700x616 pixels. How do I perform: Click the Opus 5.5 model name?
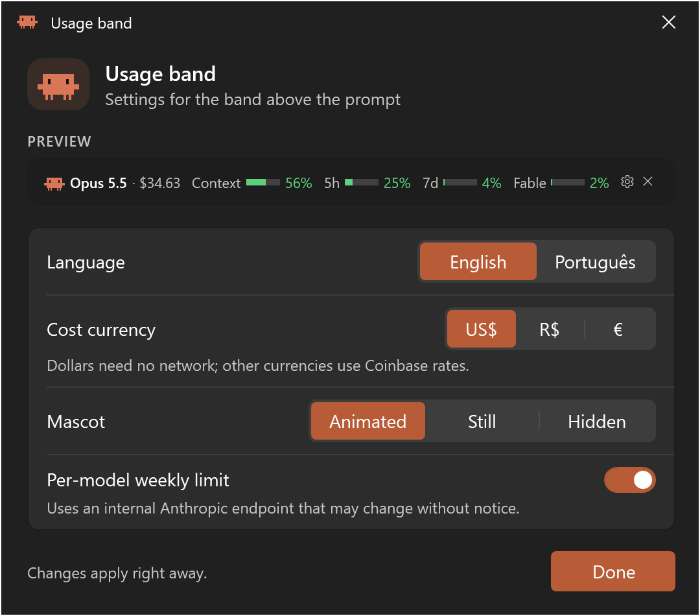(x=99, y=183)
